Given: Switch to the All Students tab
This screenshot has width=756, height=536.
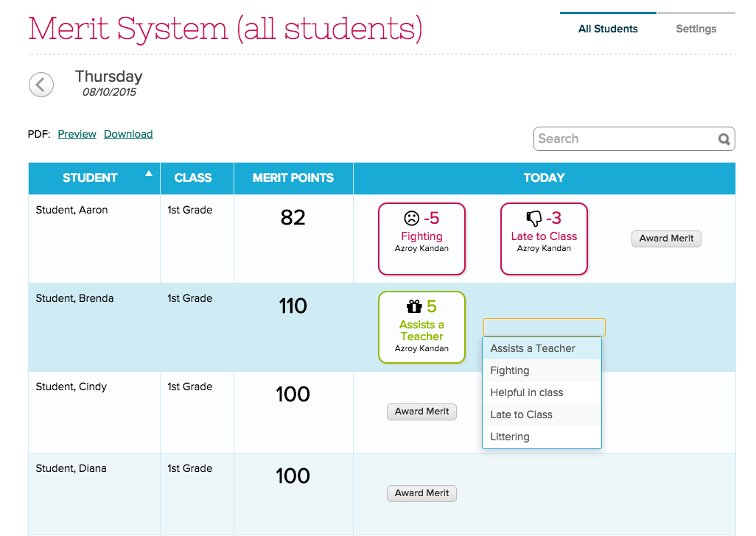Looking at the screenshot, I should tap(608, 29).
